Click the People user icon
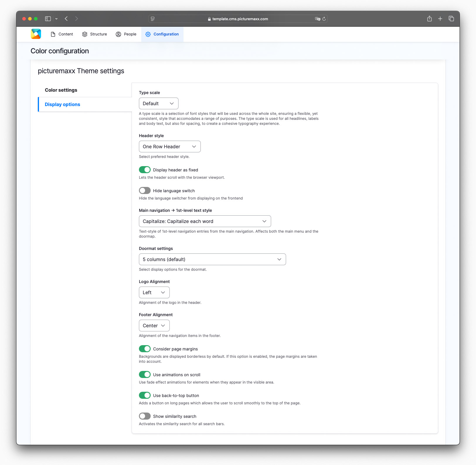Image resolution: width=476 pixels, height=465 pixels. pos(118,34)
